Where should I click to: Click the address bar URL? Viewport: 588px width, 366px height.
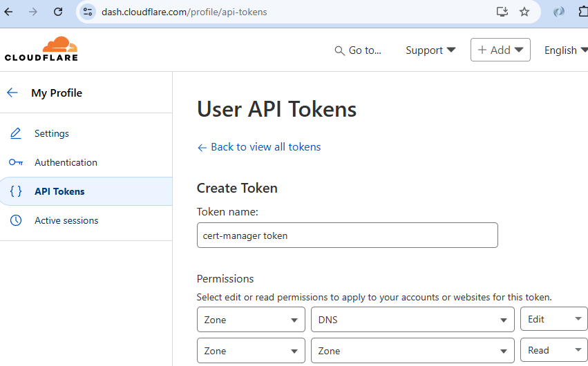pos(184,12)
